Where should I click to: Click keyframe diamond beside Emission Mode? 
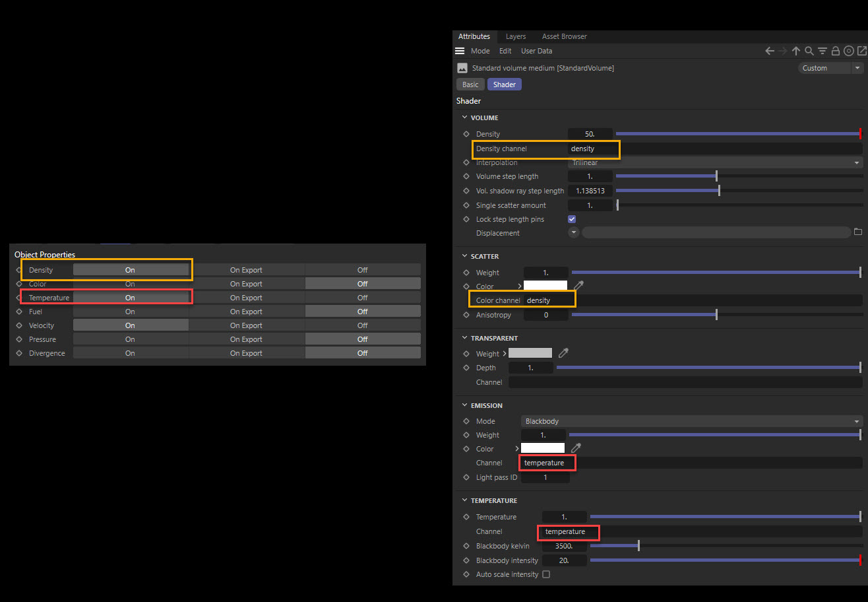pyautogui.click(x=466, y=421)
